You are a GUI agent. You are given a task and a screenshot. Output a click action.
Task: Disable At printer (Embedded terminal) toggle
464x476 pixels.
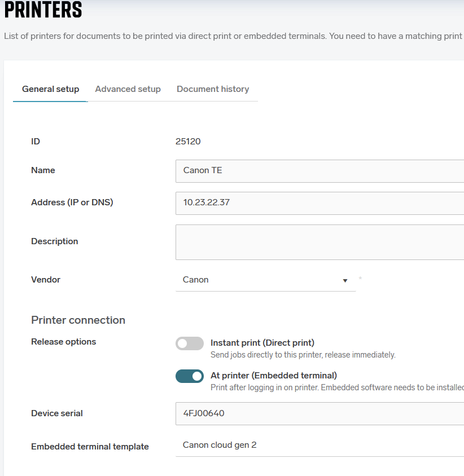pos(190,376)
